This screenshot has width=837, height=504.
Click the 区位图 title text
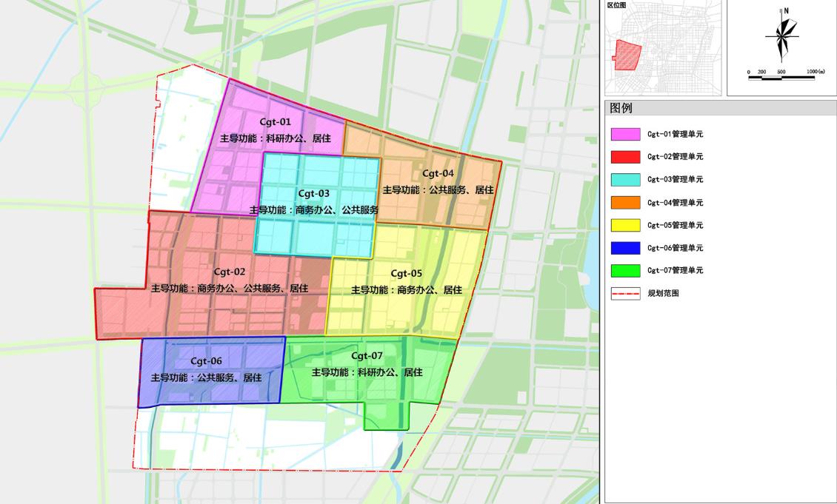(616, 5)
